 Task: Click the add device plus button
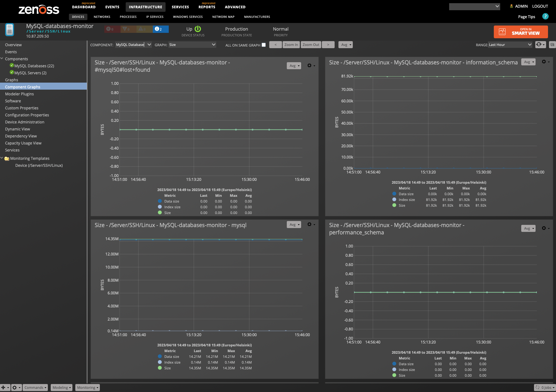[x=5, y=388]
